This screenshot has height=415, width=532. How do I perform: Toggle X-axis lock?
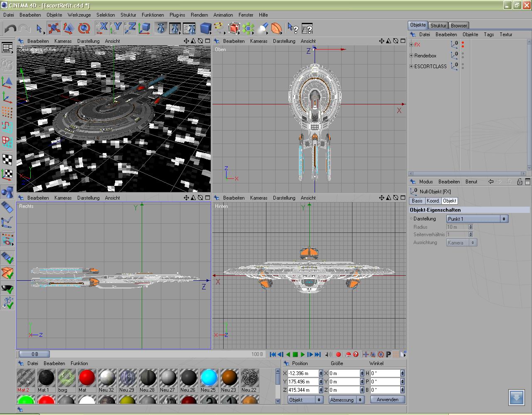(x=102, y=28)
